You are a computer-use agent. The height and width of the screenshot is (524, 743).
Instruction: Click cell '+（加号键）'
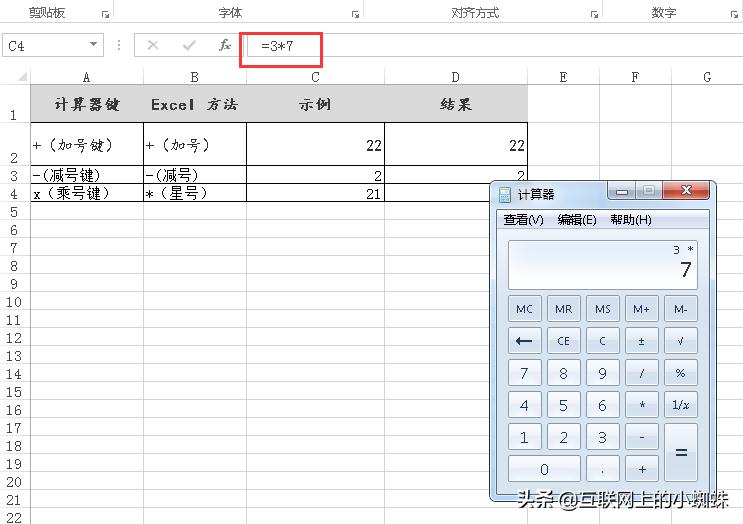87,144
